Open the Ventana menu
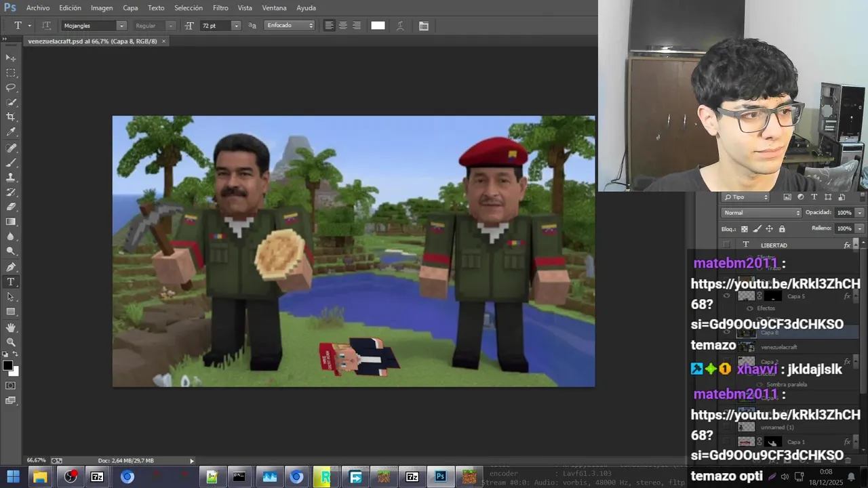This screenshot has width=868, height=488. click(x=274, y=7)
